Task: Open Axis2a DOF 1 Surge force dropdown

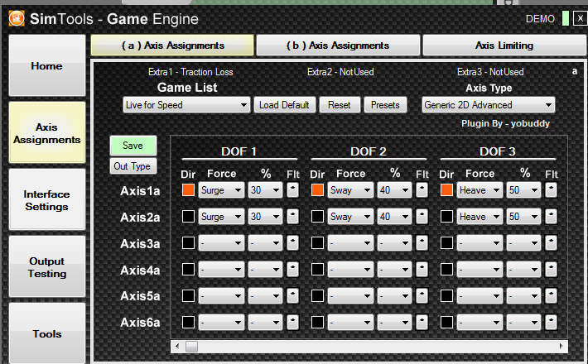Action: click(221, 217)
